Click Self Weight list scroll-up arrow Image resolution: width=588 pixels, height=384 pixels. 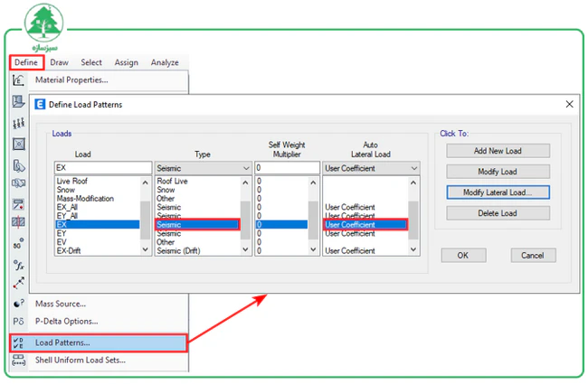[313, 183]
